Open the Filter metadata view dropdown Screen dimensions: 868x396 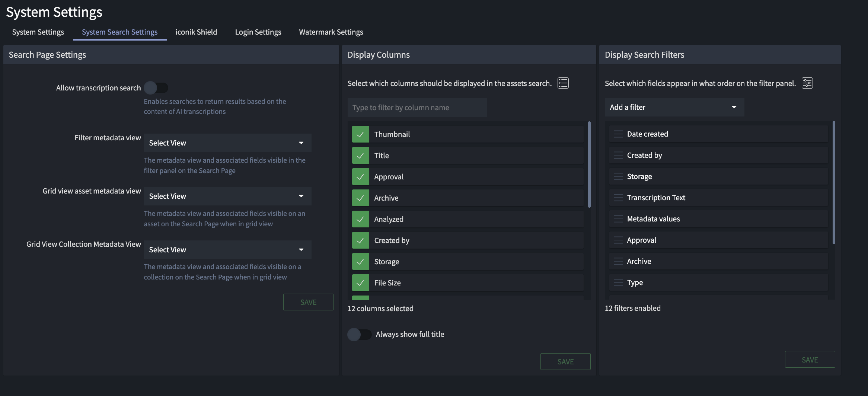pyautogui.click(x=227, y=143)
